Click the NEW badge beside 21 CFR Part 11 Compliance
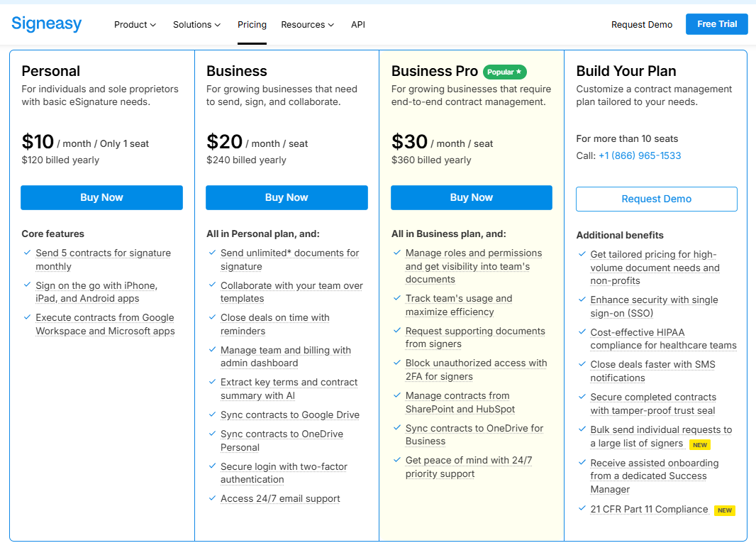Viewport: 756px width, 543px height. point(724,510)
